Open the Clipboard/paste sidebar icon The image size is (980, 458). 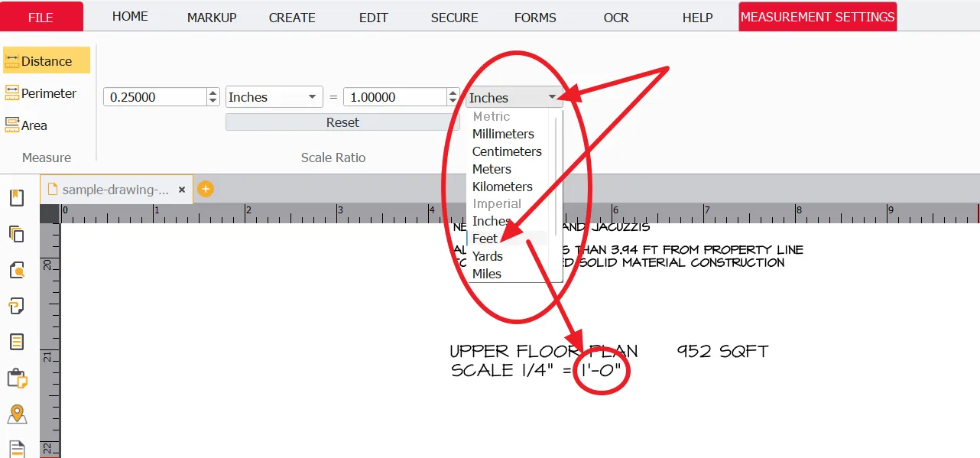point(17,378)
